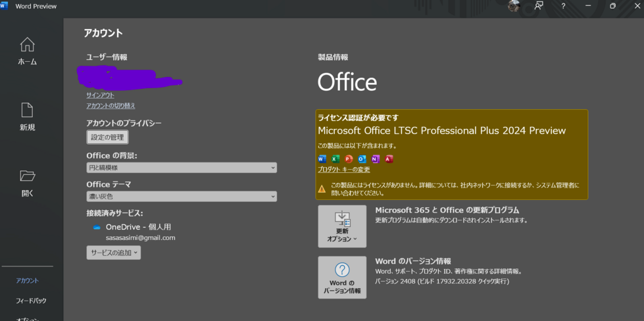Viewport: 644px width, 321px height.
Task: Click the OneNote icon in product list
Action: [376, 159]
